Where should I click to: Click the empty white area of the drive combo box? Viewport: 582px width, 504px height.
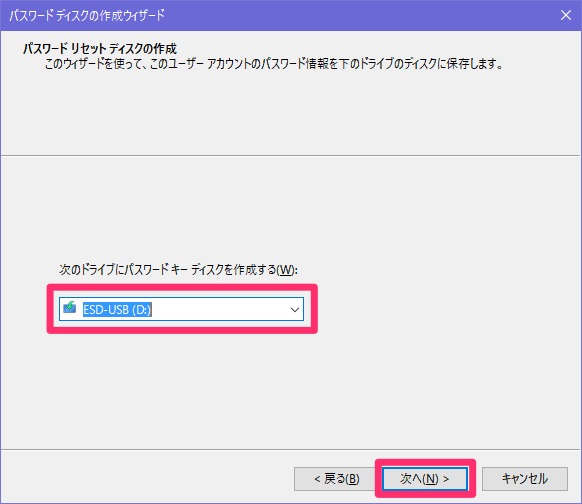219,309
